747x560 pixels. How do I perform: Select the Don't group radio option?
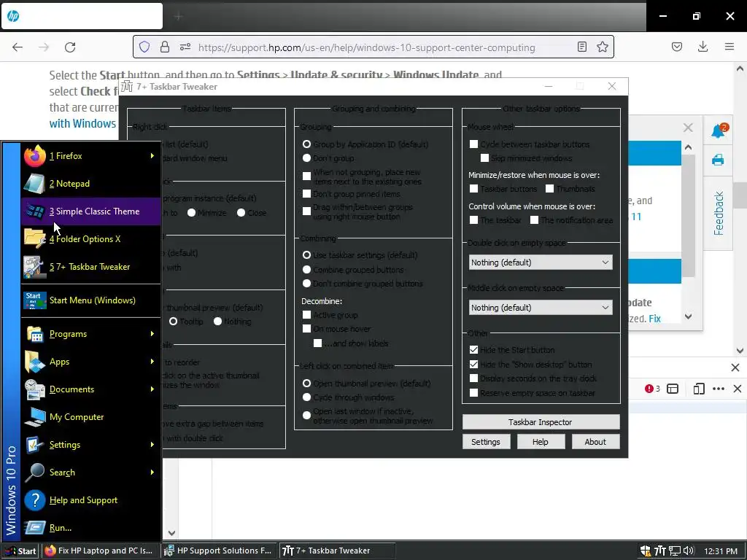[307, 158]
